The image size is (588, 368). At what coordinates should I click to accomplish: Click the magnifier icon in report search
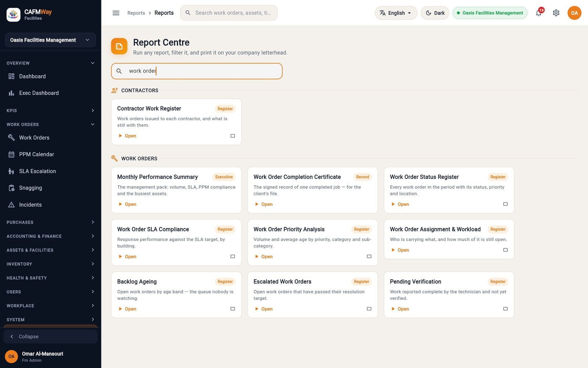119,71
